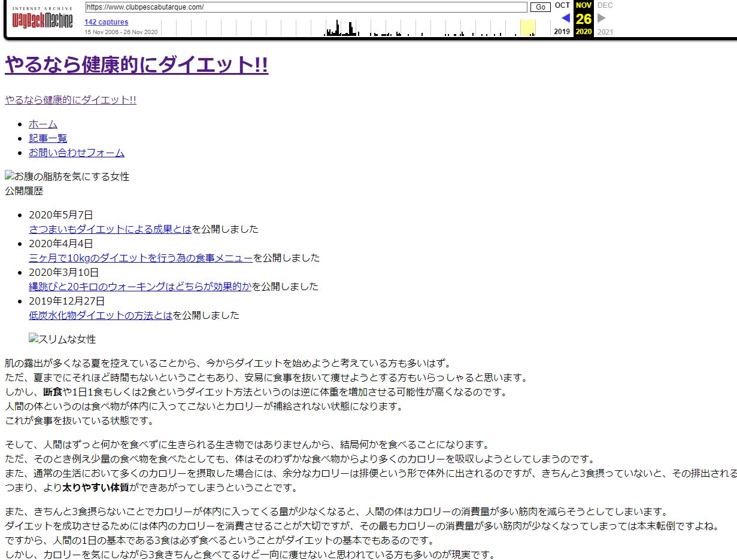This screenshot has width=737, height=560.
Task: Open the 縄跳びと20キロのウォーキング article link
Action: pyautogui.click(x=140, y=287)
